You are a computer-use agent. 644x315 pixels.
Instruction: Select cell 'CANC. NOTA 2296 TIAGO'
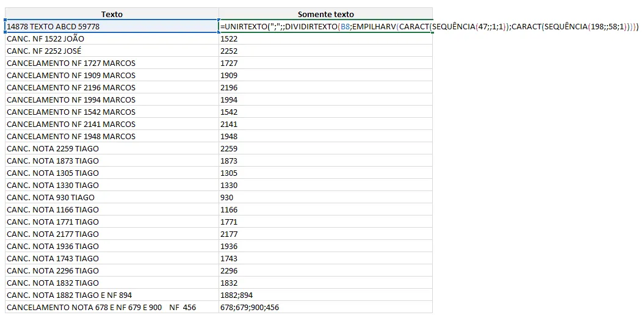click(112, 270)
